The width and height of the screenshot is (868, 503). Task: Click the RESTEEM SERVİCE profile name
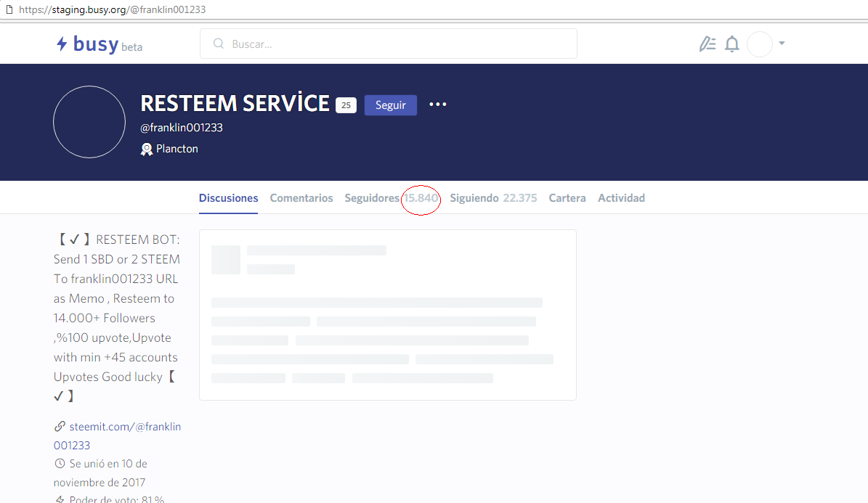pyautogui.click(x=235, y=104)
